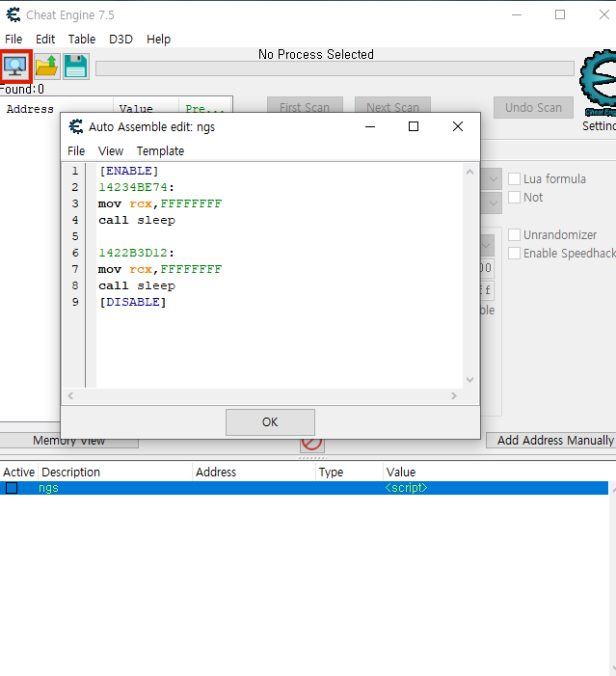Click the Open Process computer icon

pyautogui.click(x=15, y=66)
